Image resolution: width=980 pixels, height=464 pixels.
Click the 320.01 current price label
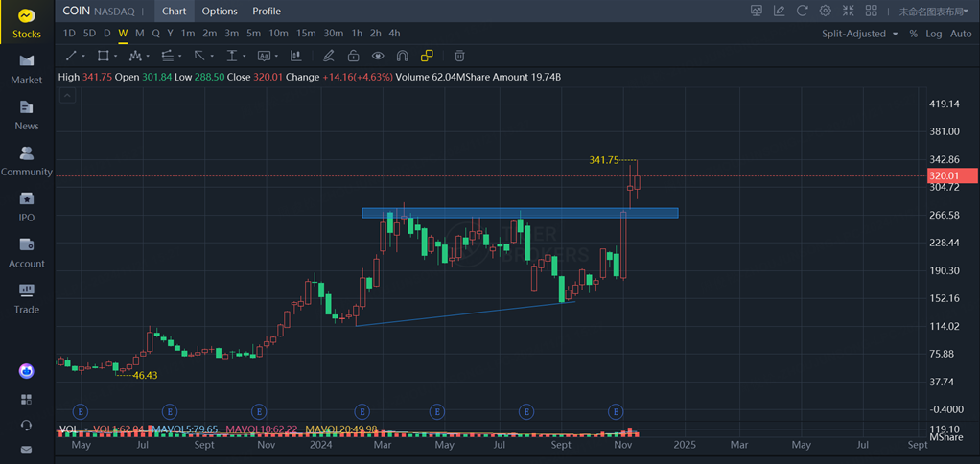click(x=952, y=176)
